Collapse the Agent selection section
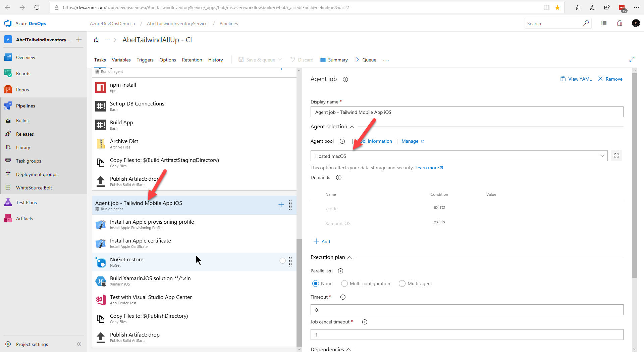644x352 pixels. click(x=352, y=127)
